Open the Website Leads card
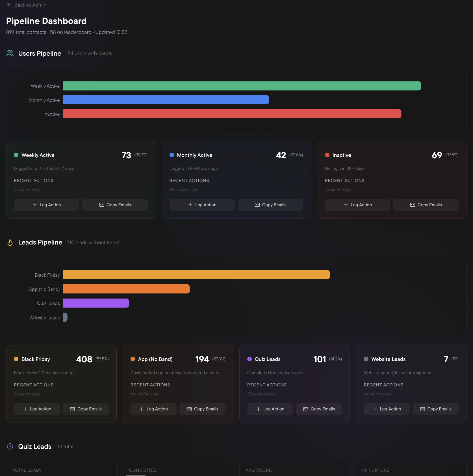Image resolution: width=473 pixels, height=476 pixels. pyautogui.click(x=411, y=373)
